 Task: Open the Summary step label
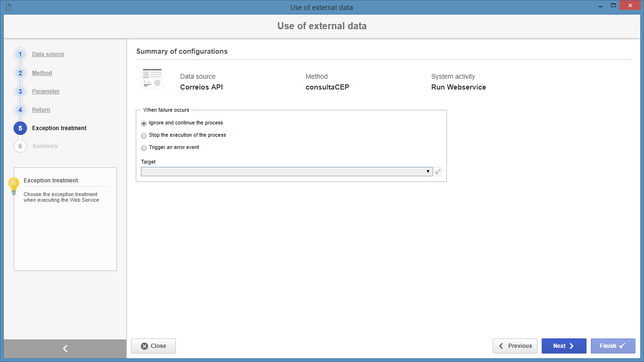[45, 146]
